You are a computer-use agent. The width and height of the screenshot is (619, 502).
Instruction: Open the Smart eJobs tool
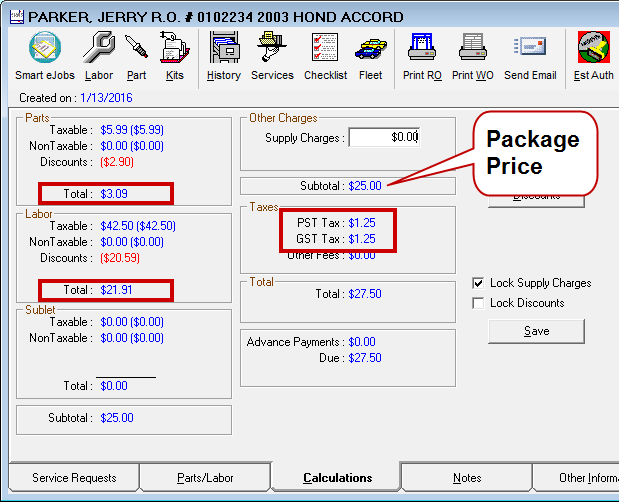pos(43,55)
